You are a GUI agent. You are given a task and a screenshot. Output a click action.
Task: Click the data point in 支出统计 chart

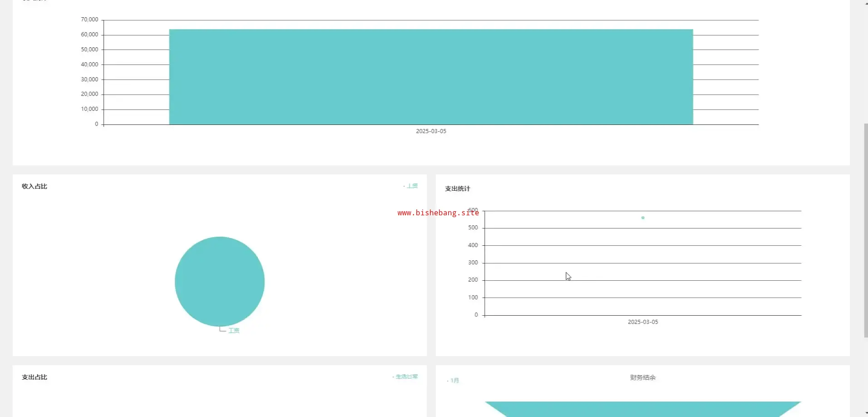coord(643,218)
